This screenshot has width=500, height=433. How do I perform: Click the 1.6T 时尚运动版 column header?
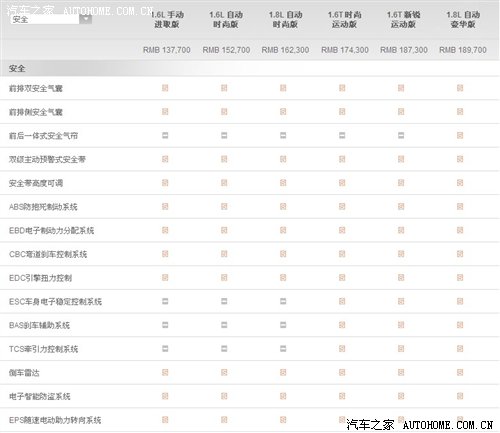pyautogui.click(x=344, y=19)
